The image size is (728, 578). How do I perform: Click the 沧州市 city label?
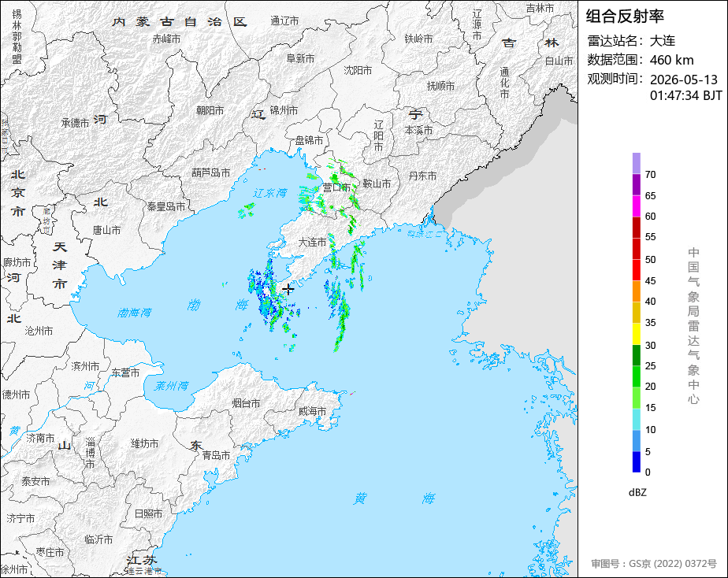[x=39, y=331]
